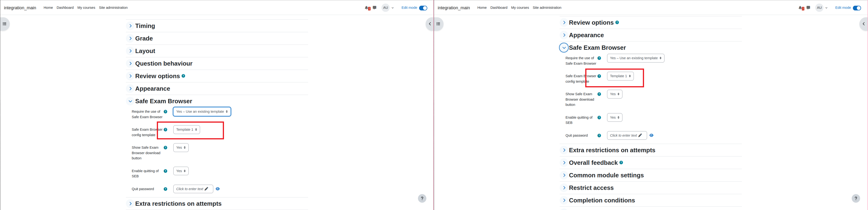868x210 pixels.
Task: Open messaging drawer icon in left window
Action: pos(375,7)
